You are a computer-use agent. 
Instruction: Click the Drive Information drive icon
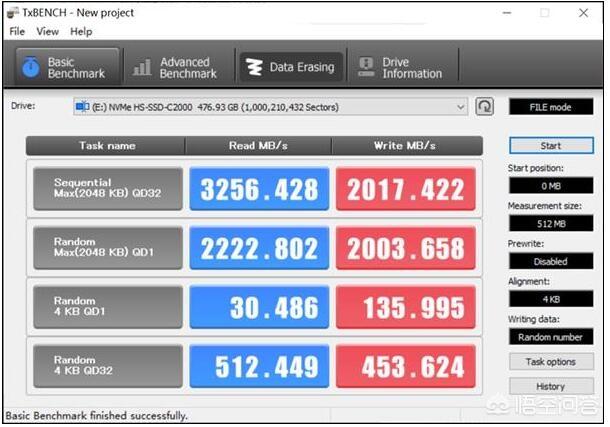click(366, 67)
